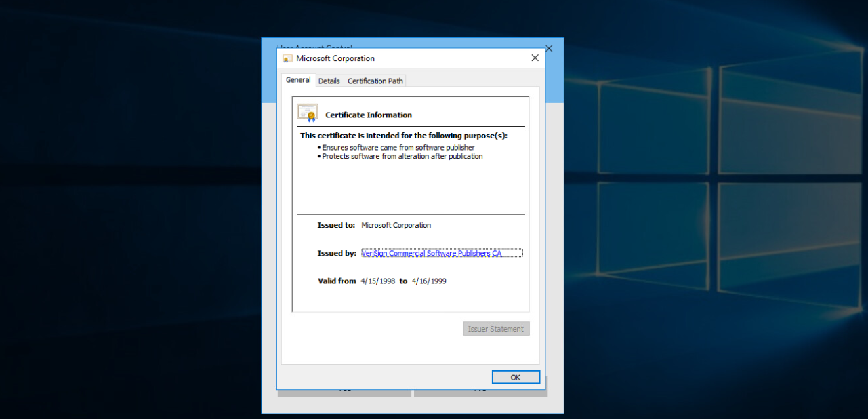Click the Certificate Information heading

pyautogui.click(x=369, y=115)
